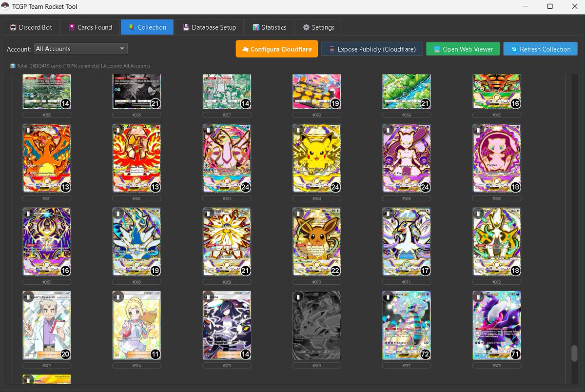Select the Collection tab
The image size is (585, 392).
(147, 27)
